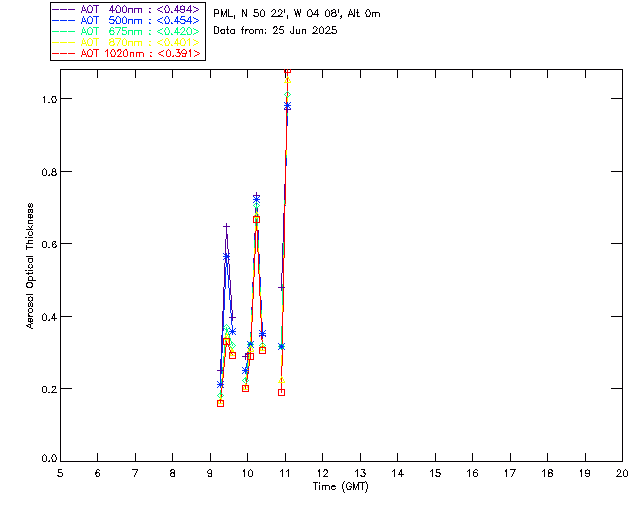Click the x-axis label 17
Screen dimensions: 640x512
[x=510, y=473]
